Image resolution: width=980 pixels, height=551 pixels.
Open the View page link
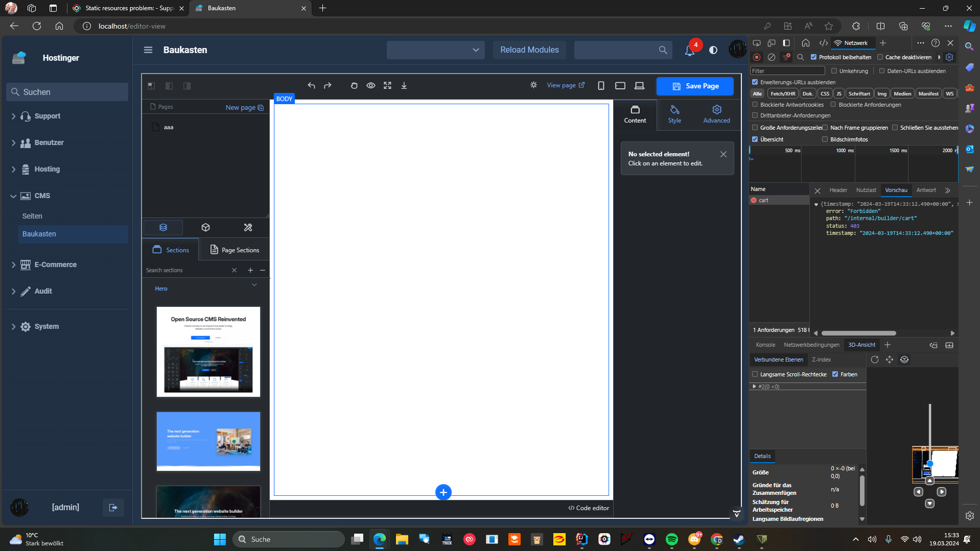point(566,85)
